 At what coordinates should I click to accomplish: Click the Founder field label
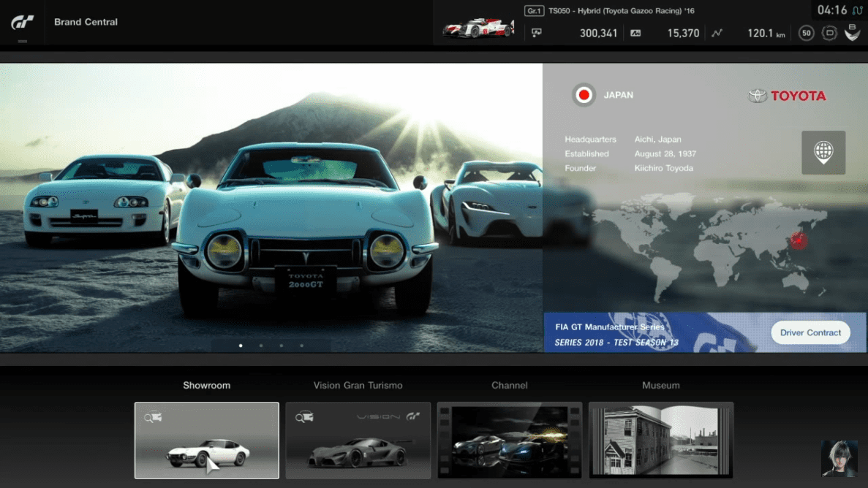580,168
